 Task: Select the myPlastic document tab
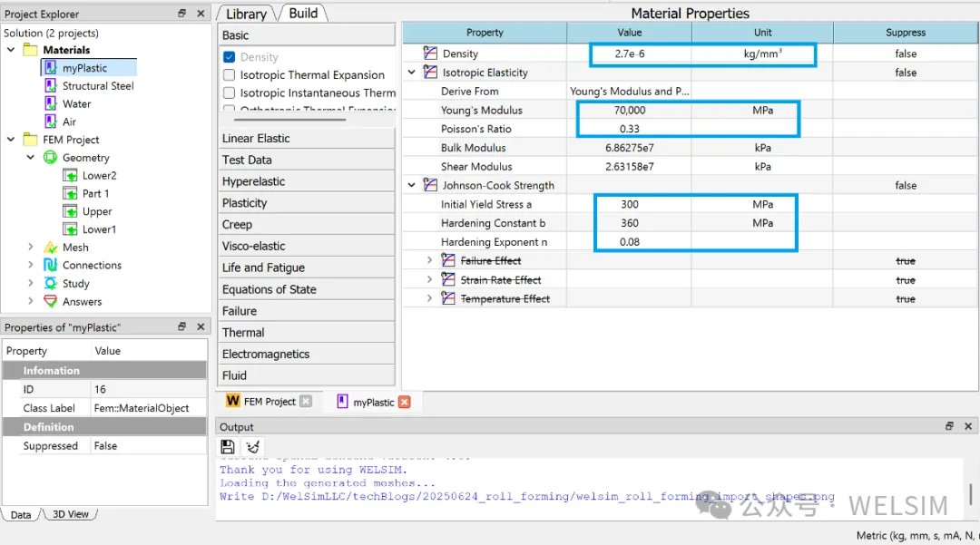pyautogui.click(x=374, y=402)
